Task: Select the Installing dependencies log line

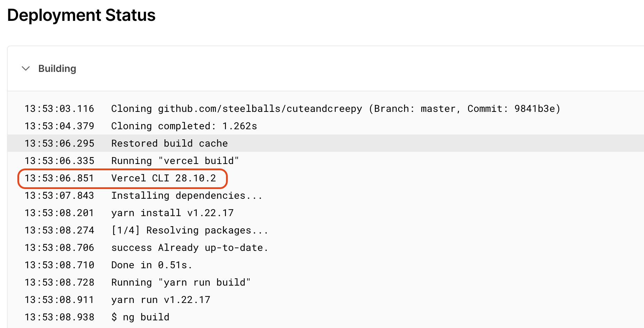Action: [325, 195]
